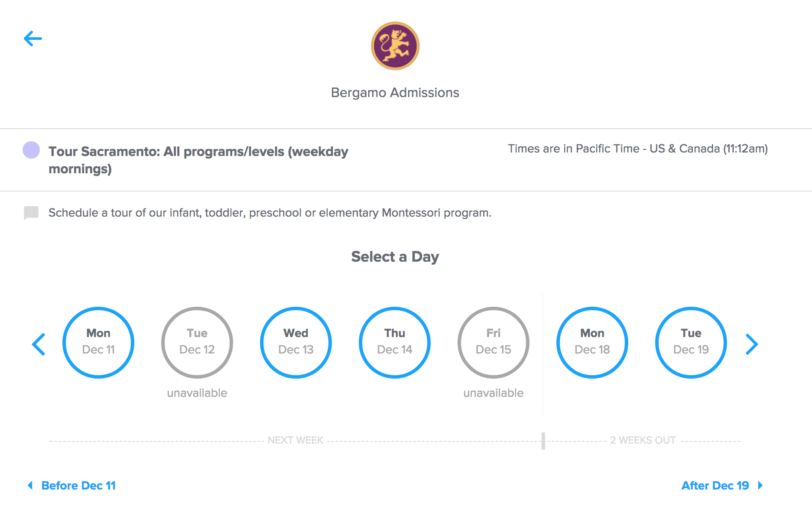Click the Pacific Time zone text

click(637, 149)
